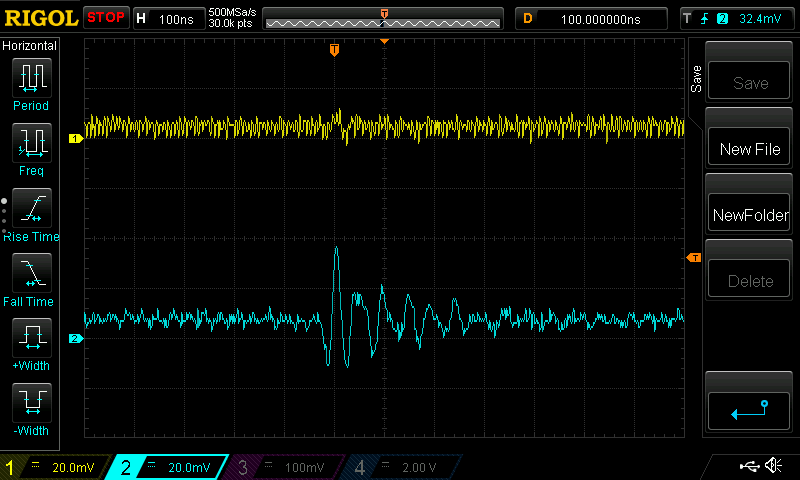Select channel 2 20.0mV scale tab

[168, 467]
